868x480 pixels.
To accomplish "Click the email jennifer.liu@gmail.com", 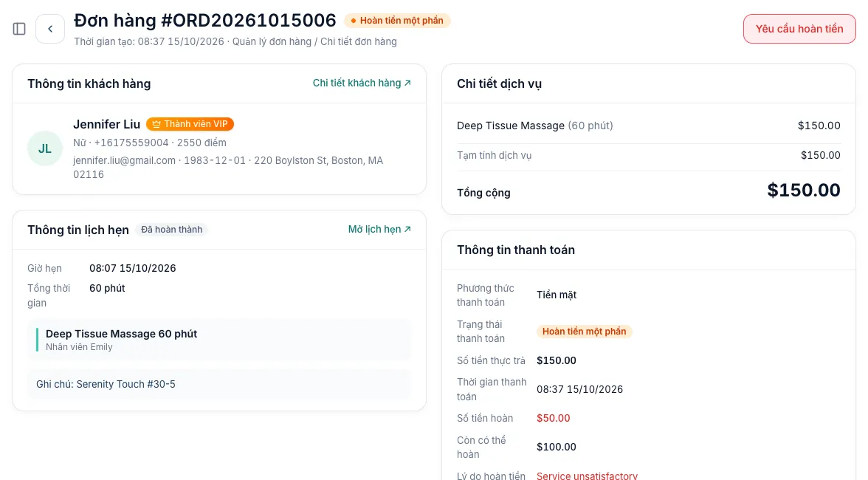I will point(125,160).
